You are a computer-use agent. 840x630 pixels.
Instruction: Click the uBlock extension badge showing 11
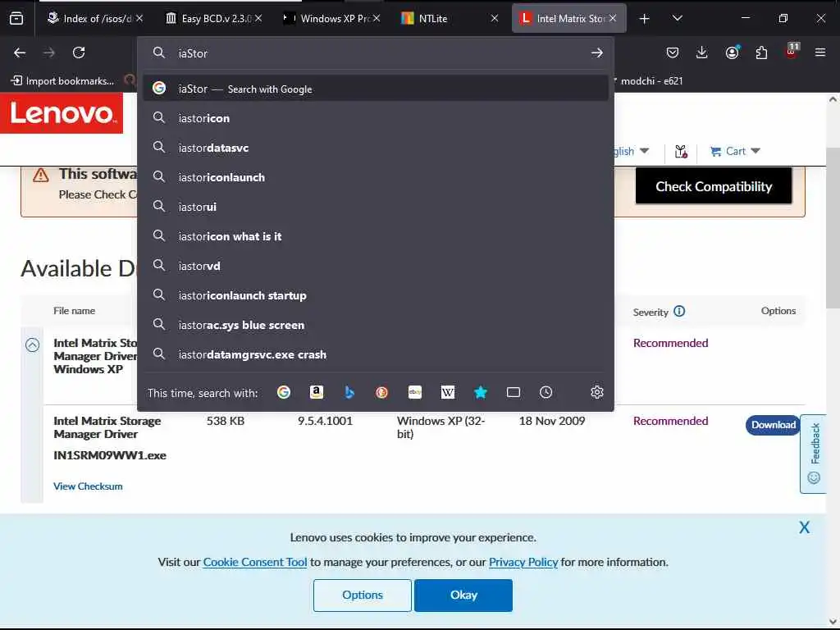[x=792, y=51]
